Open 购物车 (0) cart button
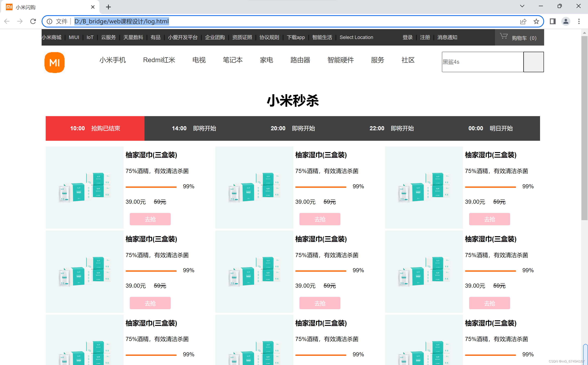The width and height of the screenshot is (588, 365). tap(519, 37)
